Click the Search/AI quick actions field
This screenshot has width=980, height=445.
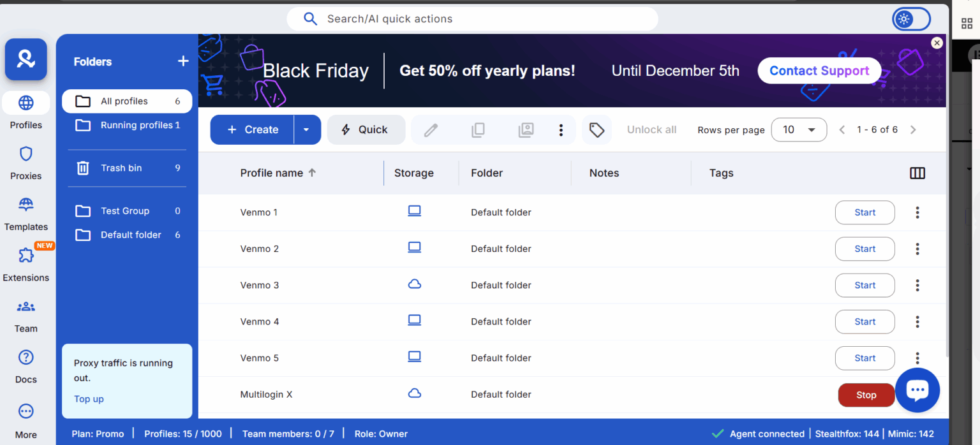pos(472,19)
